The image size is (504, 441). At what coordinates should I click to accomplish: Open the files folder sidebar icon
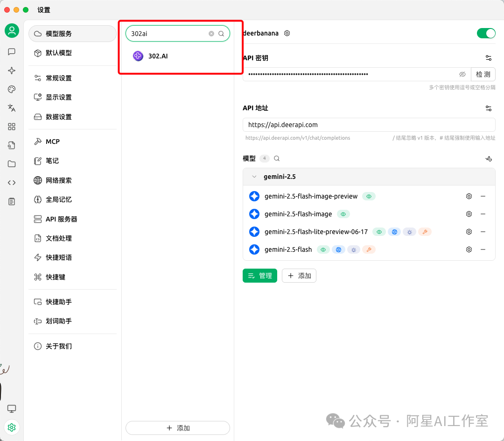point(12,164)
